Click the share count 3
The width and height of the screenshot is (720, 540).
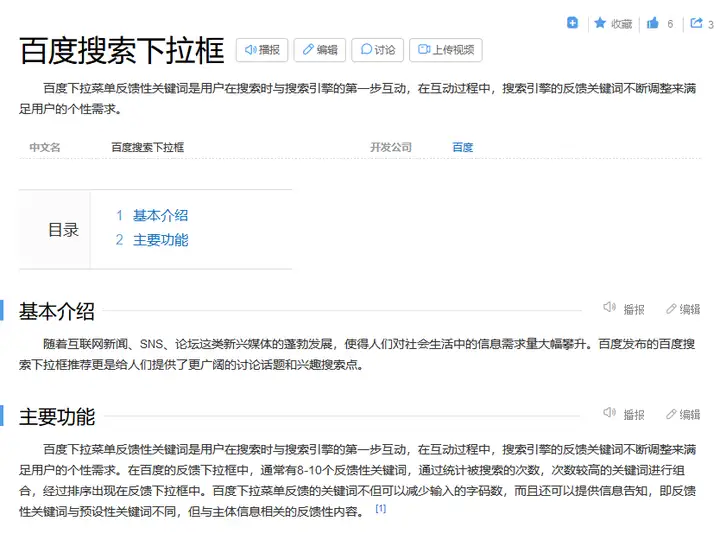click(710, 24)
